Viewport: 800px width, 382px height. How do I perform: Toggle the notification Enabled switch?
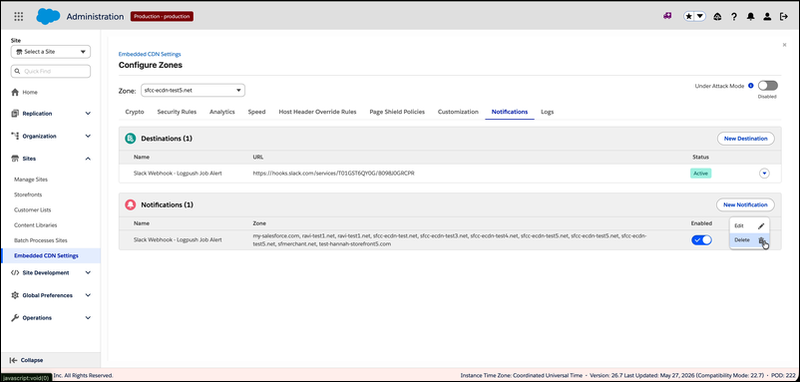click(702, 240)
